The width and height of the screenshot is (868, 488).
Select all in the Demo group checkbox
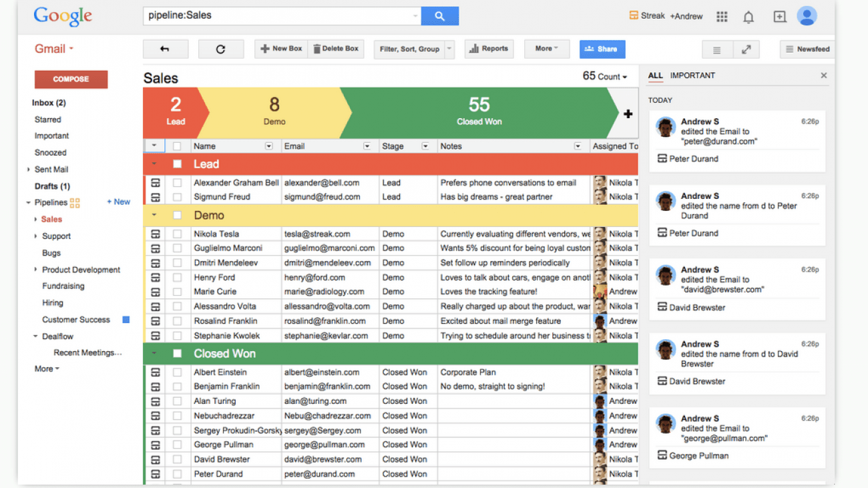[177, 216]
